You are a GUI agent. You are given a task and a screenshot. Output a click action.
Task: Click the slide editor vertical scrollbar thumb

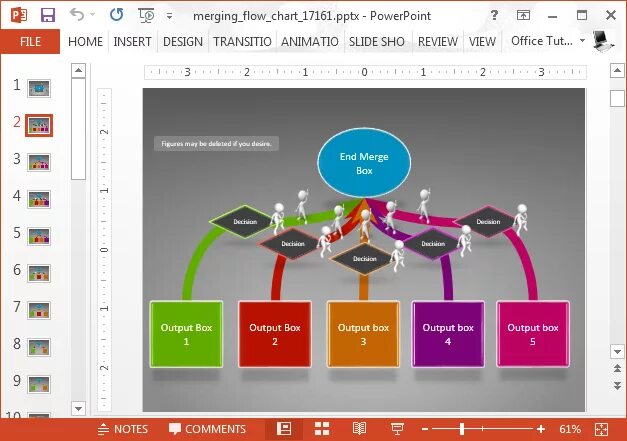[x=617, y=98]
